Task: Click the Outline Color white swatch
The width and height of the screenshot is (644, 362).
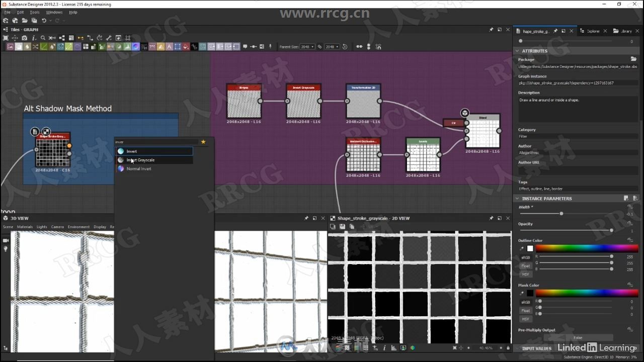Action: click(x=530, y=248)
